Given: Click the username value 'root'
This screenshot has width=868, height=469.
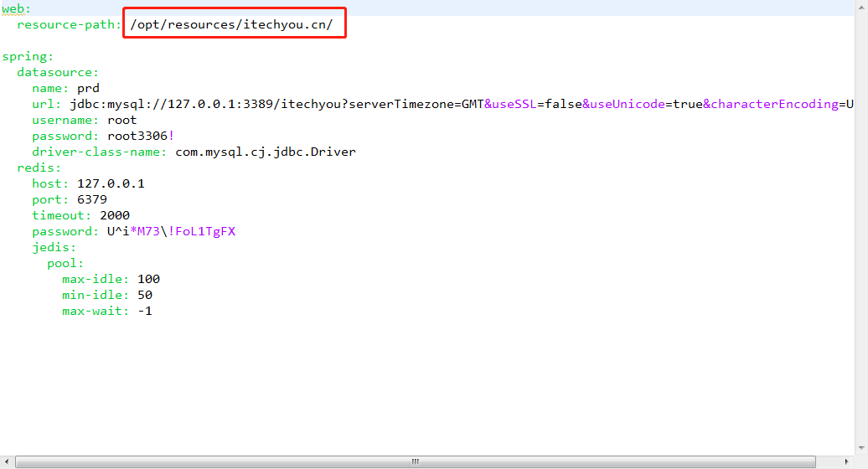Looking at the screenshot, I should [x=121, y=120].
